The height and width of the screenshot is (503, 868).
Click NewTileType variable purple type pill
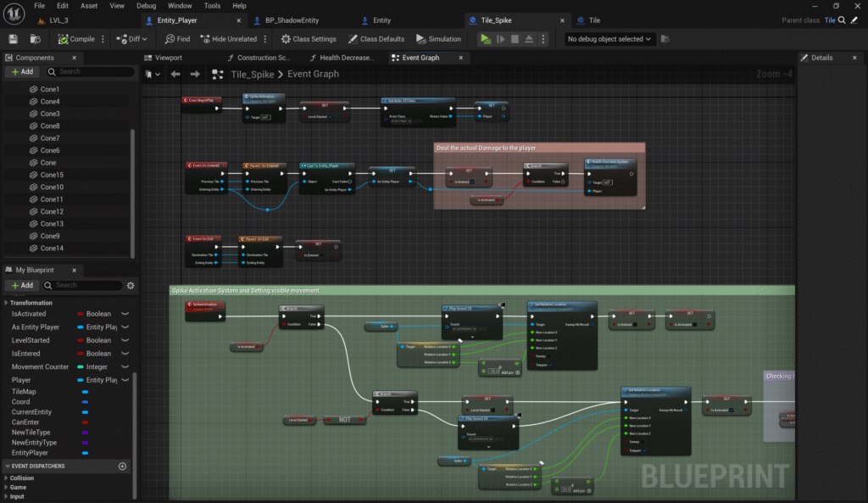86,433
